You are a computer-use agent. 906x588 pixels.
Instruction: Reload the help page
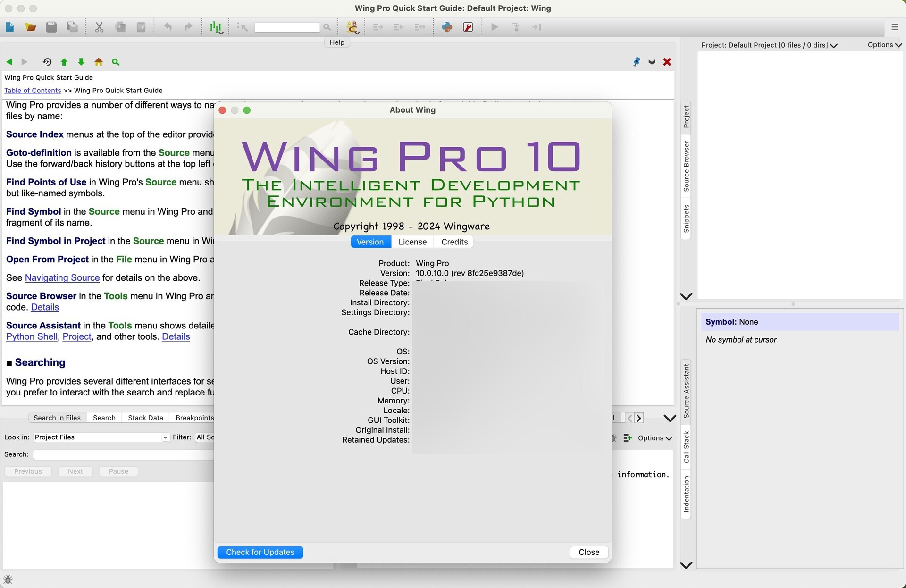click(47, 62)
